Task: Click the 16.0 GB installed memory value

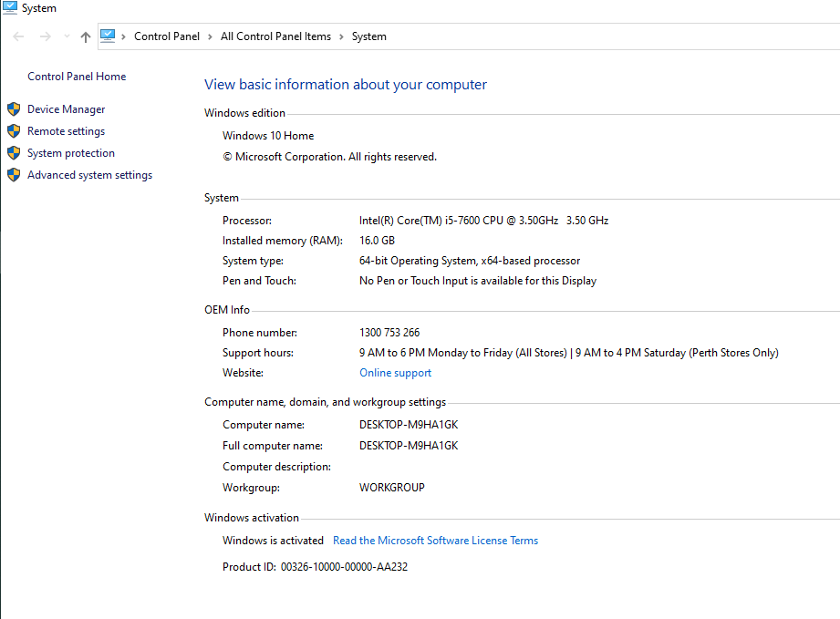Action: (x=378, y=241)
